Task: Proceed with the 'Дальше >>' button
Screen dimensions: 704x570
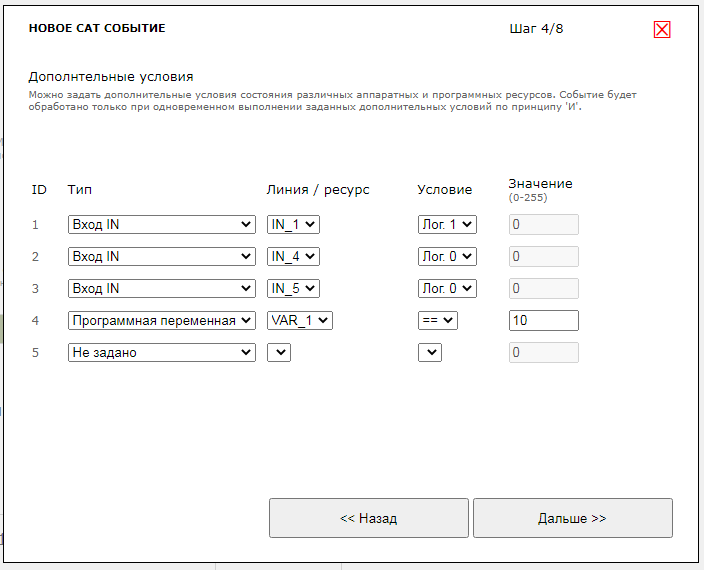Action: (572, 518)
